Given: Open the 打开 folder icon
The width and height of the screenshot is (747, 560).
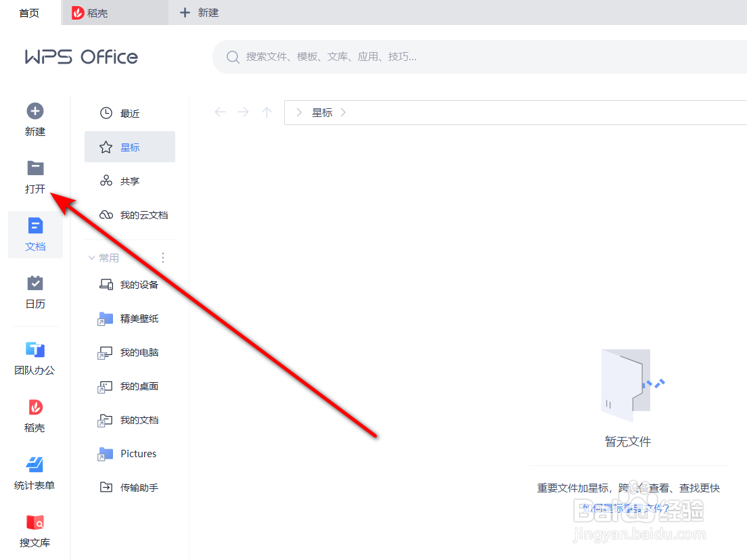Looking at the screenshot, I should (35, 168).
